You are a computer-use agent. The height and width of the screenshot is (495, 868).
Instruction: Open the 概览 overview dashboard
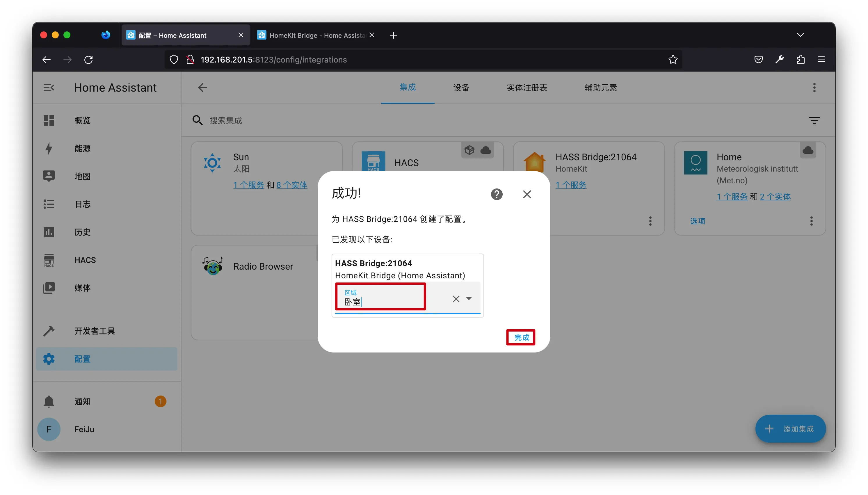click(x=82, y=120)
